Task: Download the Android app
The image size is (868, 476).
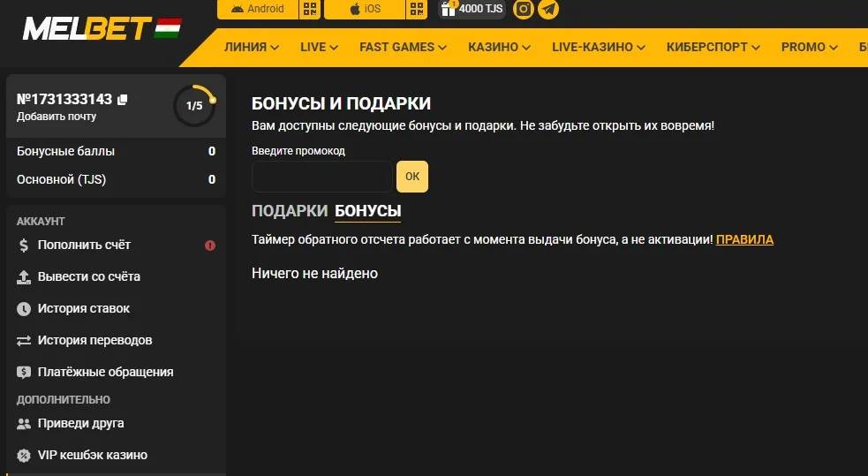Action: click(258, 9)
